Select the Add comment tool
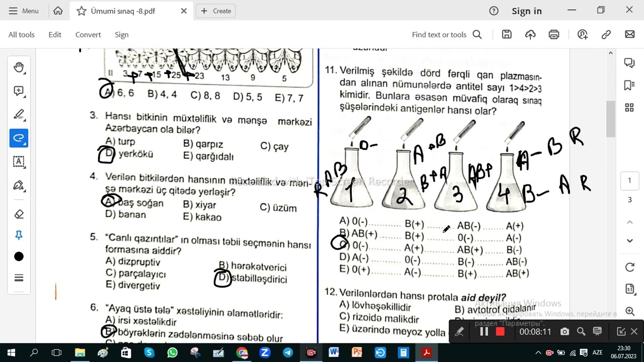Screen dimensions: 644x362 19,91
